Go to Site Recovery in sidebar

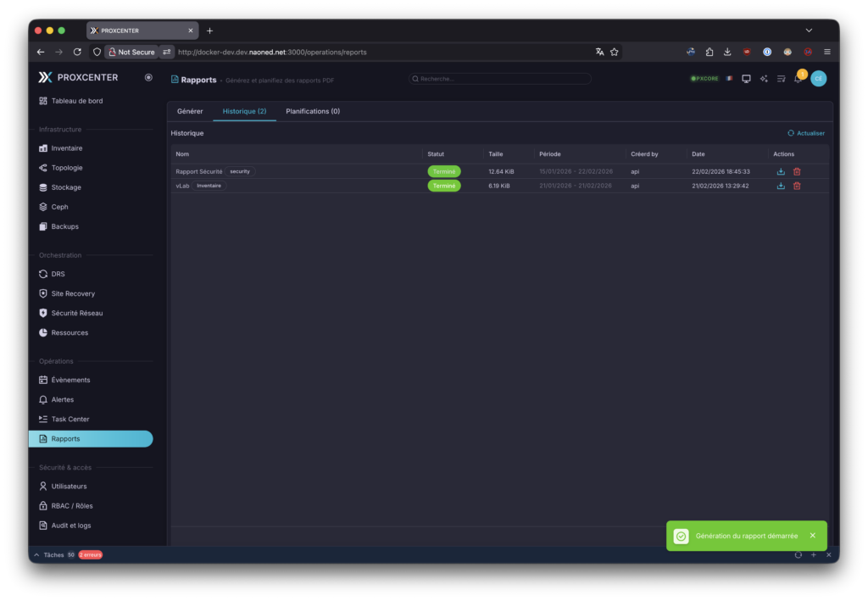point(73,293)
